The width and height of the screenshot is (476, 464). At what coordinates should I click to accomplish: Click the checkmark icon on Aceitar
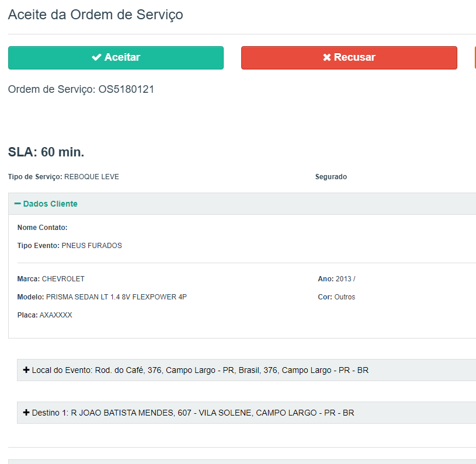tap(97, 57)
